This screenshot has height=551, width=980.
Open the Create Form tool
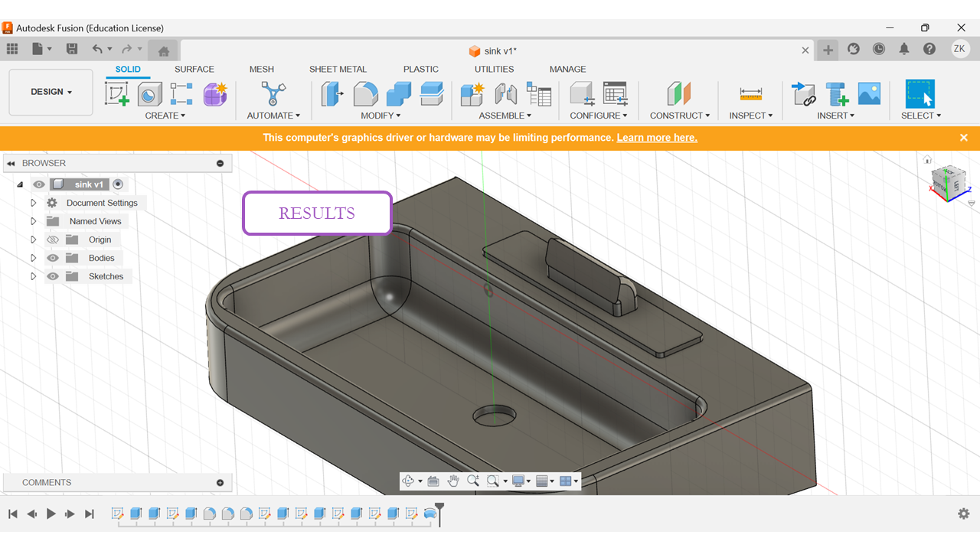pos(215,94)
